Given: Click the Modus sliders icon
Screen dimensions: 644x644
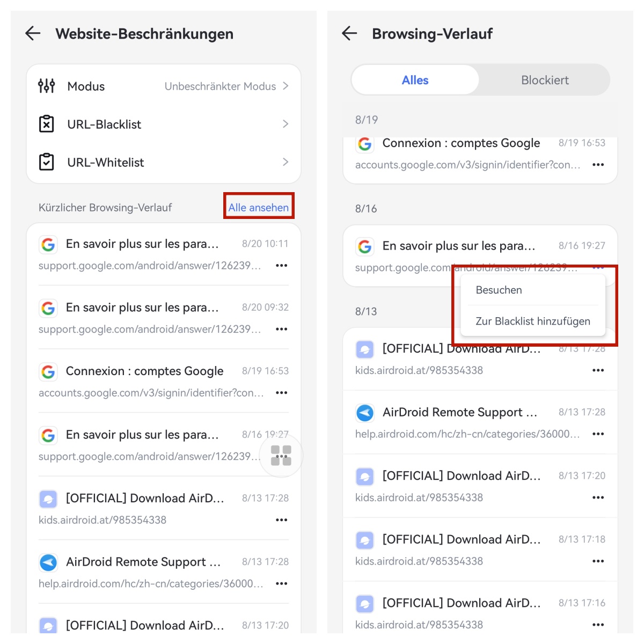Looking at the screenshot, I should click(47, 86).
